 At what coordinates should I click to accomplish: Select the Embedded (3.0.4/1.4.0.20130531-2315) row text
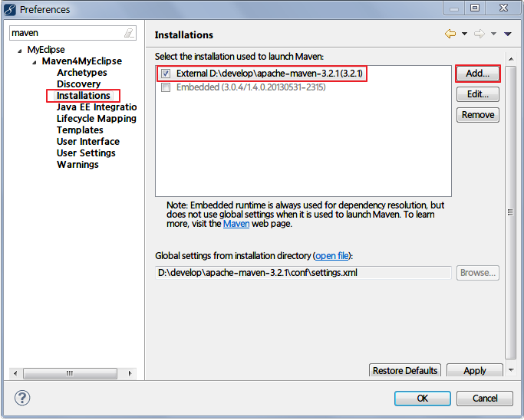[251, 87]
